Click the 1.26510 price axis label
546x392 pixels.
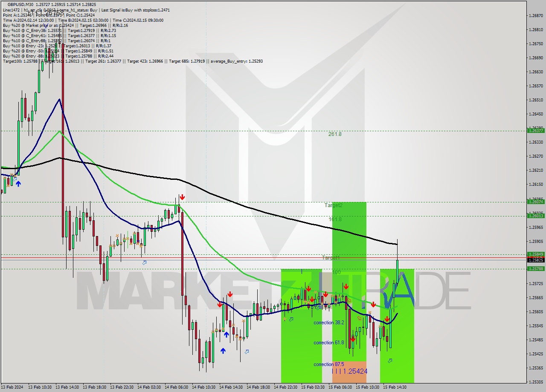536,100
